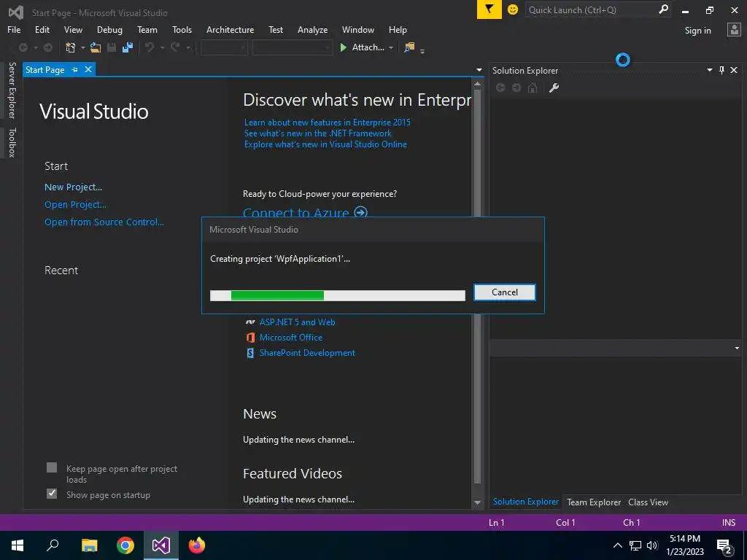Open the smiley feedback icon
The image size is (747, 560).
point(513,9)
